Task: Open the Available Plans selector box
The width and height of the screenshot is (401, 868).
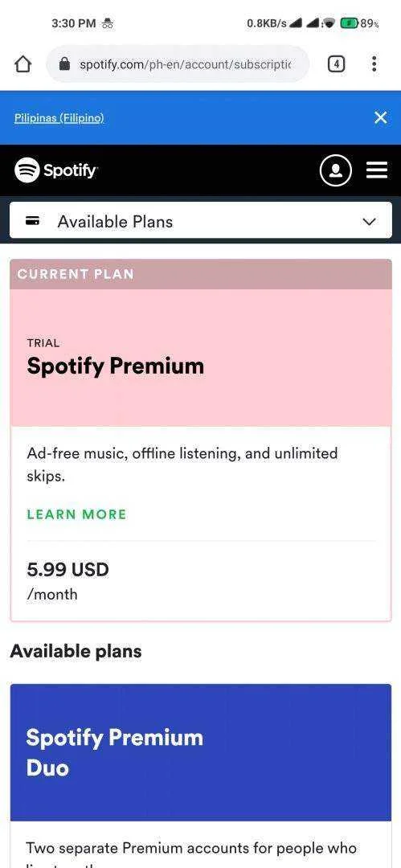Action: pos(201,220)
